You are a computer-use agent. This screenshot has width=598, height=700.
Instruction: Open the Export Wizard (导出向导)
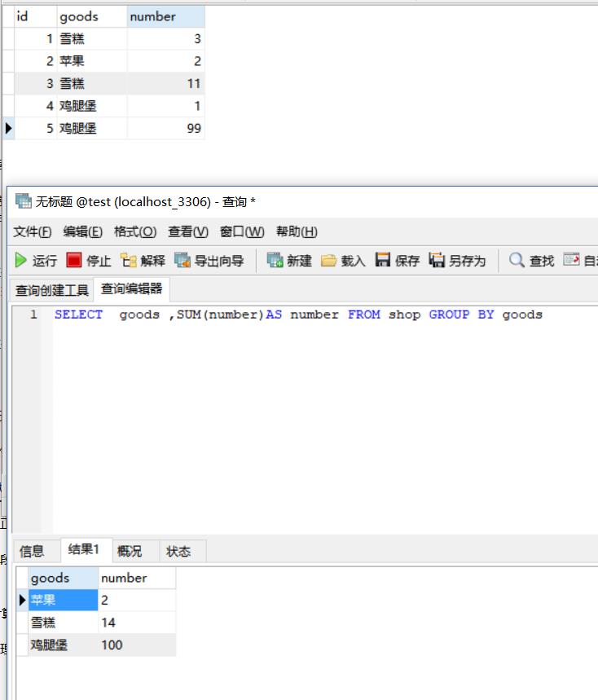click(x=182, y=260)
